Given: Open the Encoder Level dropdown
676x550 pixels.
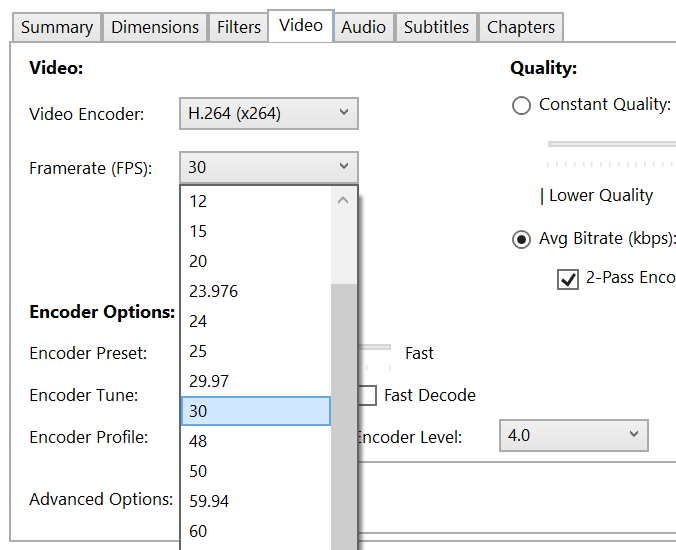Looking at the screenshot, I should tap(573, 435).
